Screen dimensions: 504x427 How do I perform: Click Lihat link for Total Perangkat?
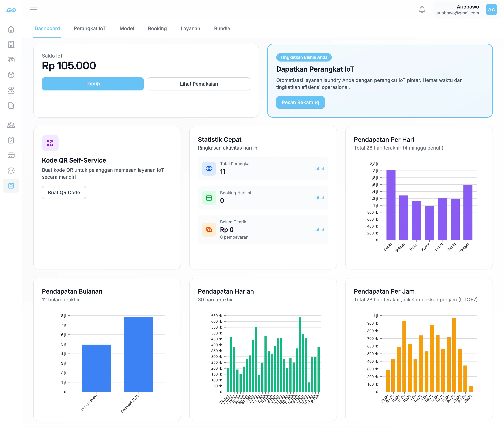pyautogui.click(x=319, y=168)
